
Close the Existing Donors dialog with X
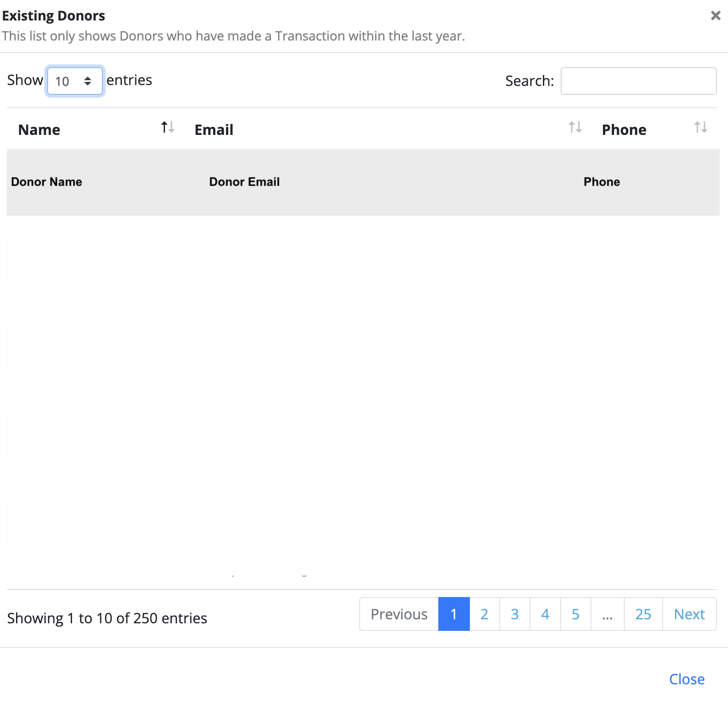pos(716,16)
